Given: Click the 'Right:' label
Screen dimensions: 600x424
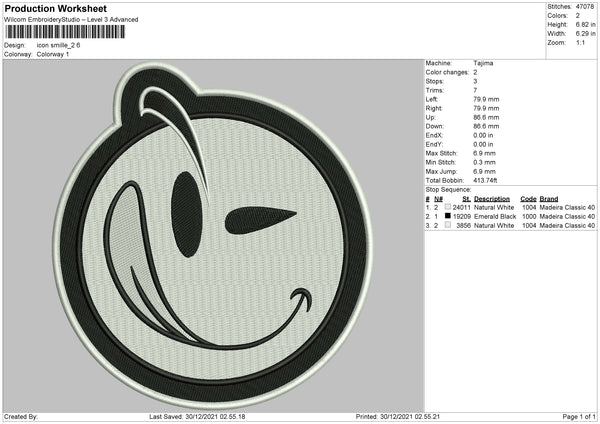Looking at the screenshot, I should click(x=434, y=109).
